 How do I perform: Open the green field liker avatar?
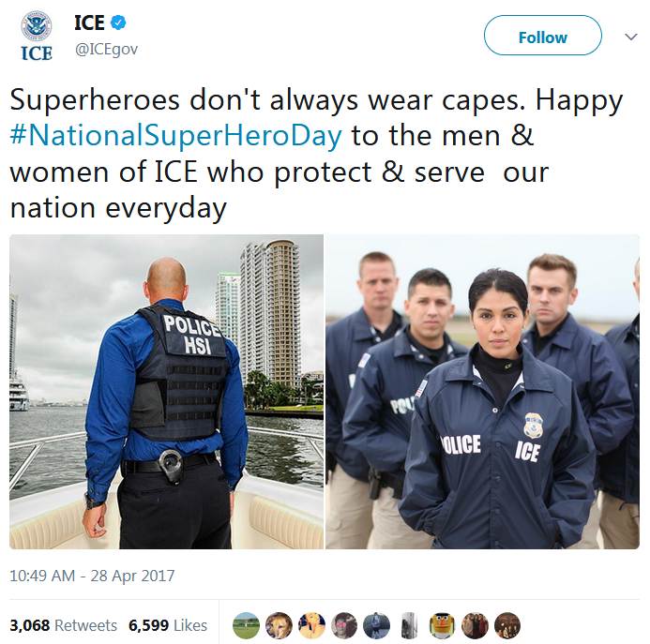pos(247,625)
